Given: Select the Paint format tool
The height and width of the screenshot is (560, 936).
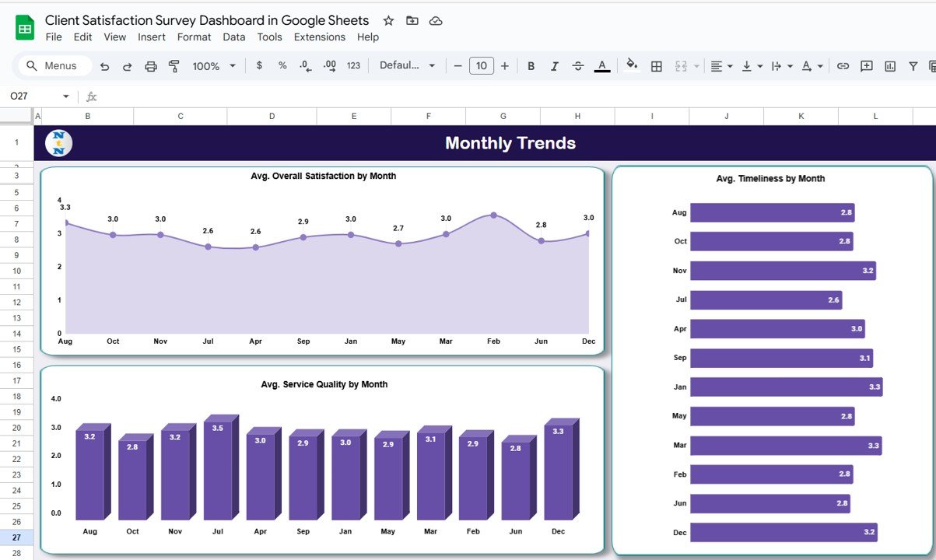Looking at the screenshot, I should pos(174,66).
